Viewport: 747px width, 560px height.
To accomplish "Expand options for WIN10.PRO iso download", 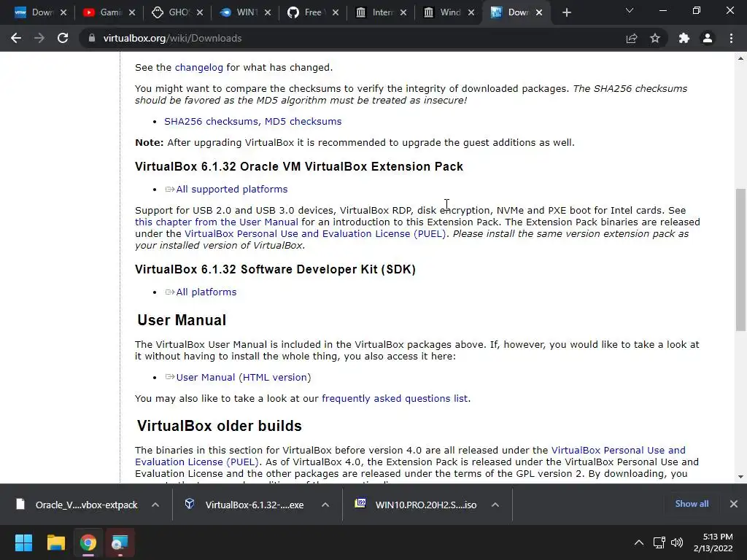I will pos(495,505).
